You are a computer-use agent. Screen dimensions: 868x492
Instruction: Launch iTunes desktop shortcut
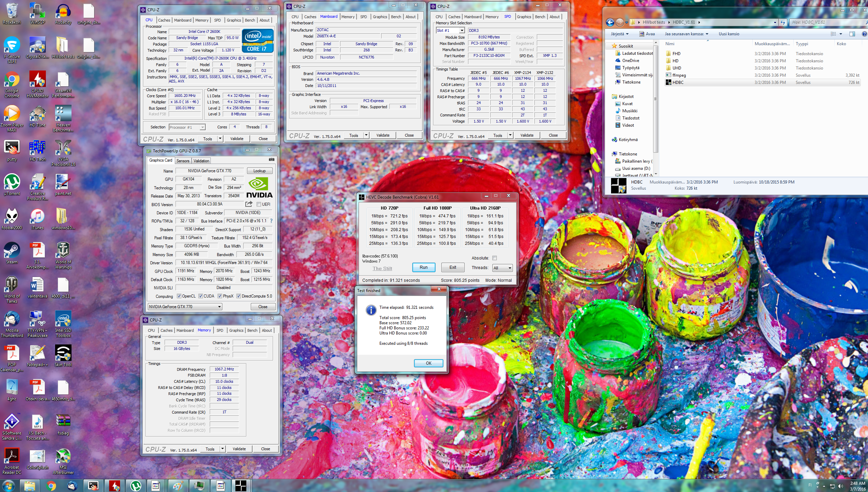37,219
